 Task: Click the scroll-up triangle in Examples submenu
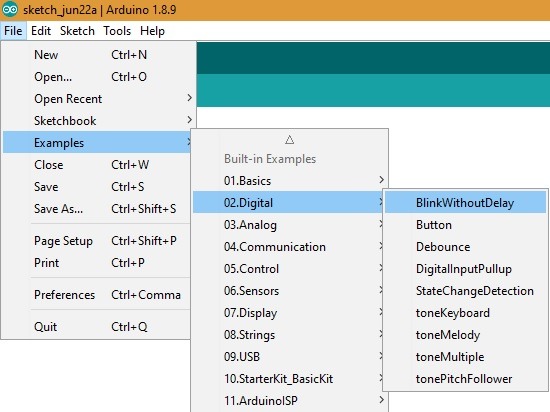click(x=289, y=140)
